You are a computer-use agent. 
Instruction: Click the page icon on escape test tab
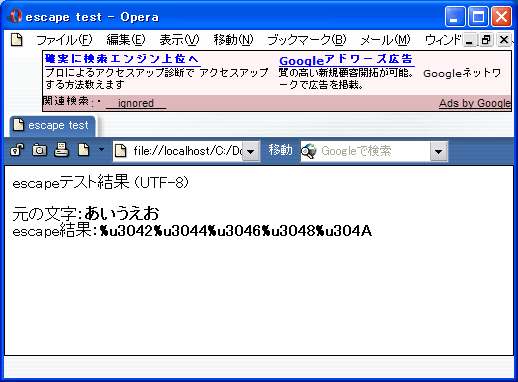tap(18, 125)
